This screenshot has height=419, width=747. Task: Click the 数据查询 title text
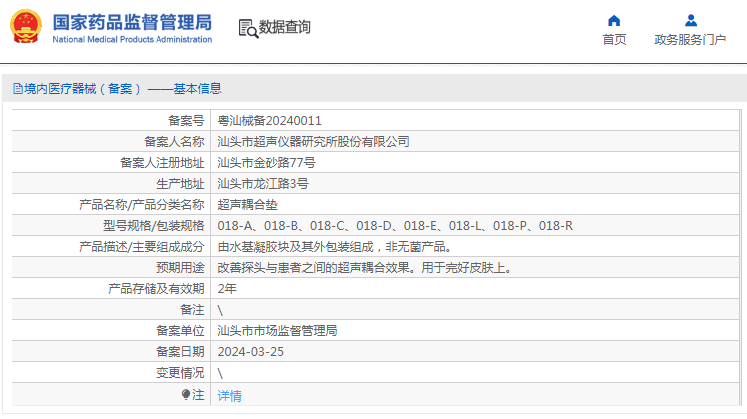tap(285, 28)
